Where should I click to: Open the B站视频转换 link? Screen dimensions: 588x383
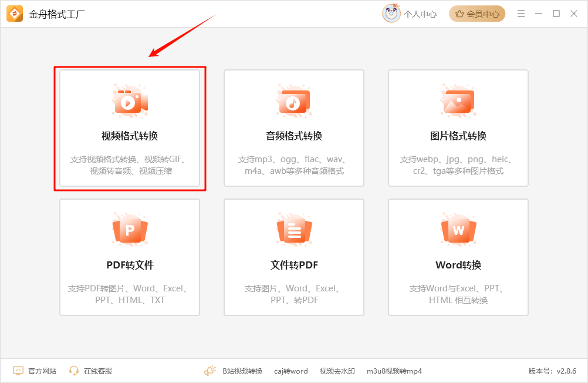pyautogui.click(x=242, y=371)
